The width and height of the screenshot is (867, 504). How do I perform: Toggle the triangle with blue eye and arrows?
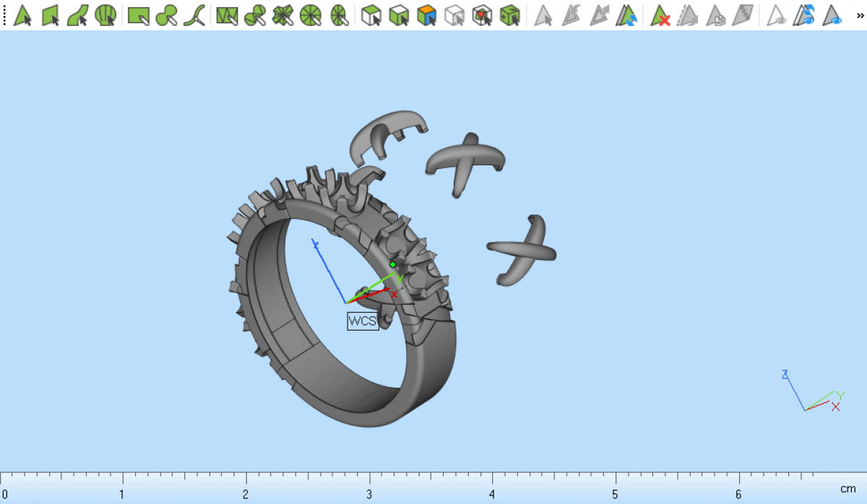pos(804,15)
